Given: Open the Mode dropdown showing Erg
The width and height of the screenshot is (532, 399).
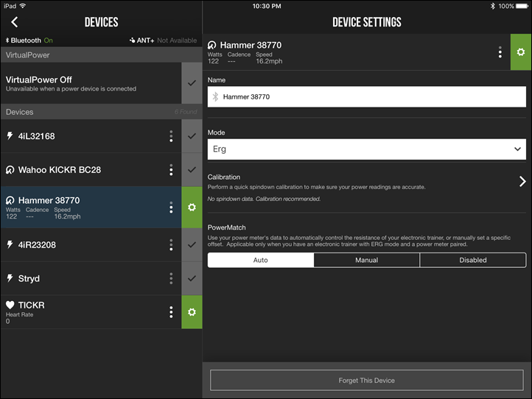Looking at the screenshot, I should click(366, 149).
